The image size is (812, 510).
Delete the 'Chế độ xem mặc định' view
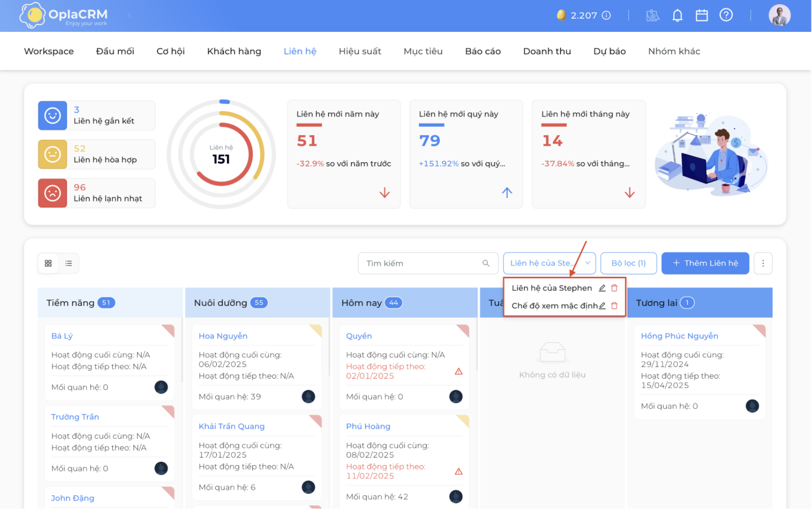pos(614,305)
